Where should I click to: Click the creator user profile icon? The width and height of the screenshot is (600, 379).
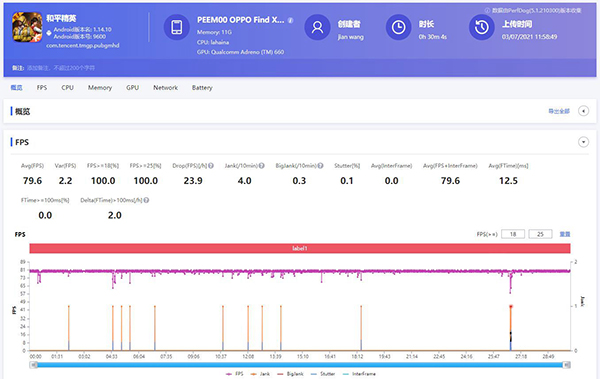pyautogui.click(x=317, y=27)
